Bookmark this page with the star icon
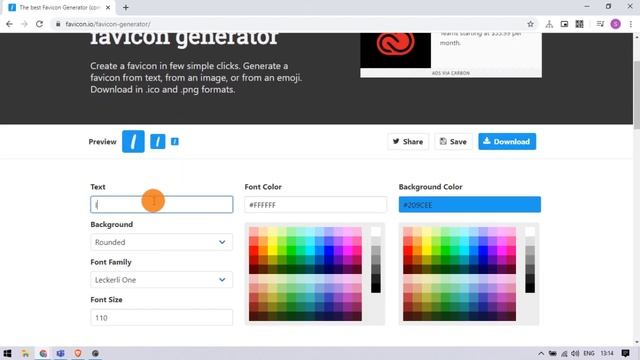Image resolution: width=640 pixels, height=360 pixels. (530, 24)
